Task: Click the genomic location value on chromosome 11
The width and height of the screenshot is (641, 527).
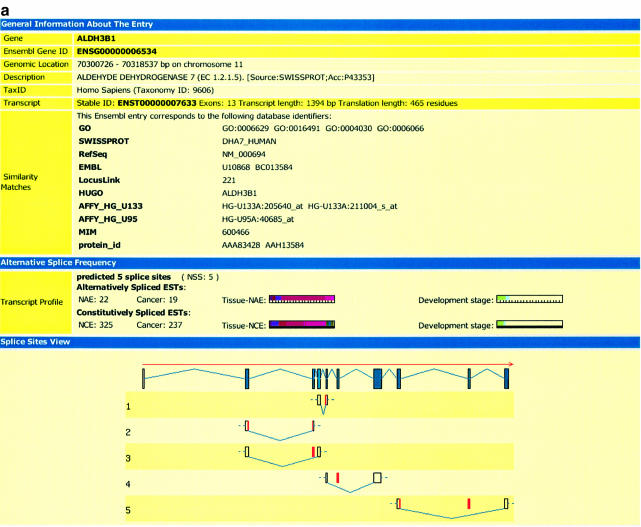Action: coord(159,65)
